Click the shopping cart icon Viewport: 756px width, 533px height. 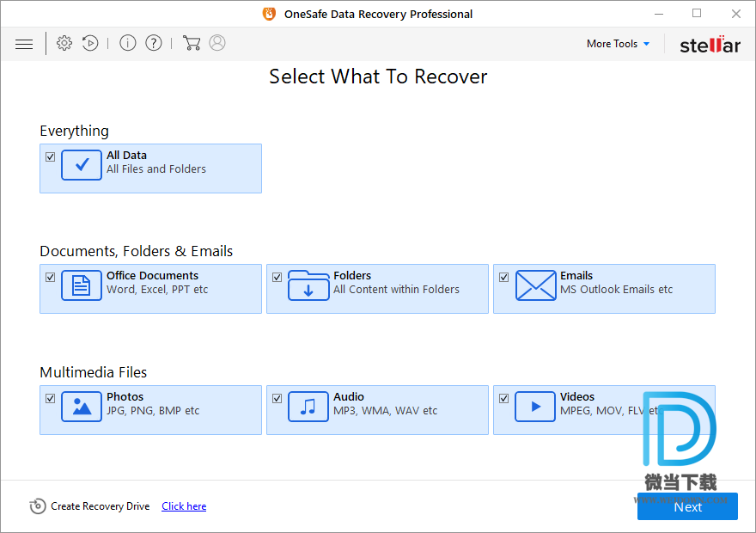point(192,43)
